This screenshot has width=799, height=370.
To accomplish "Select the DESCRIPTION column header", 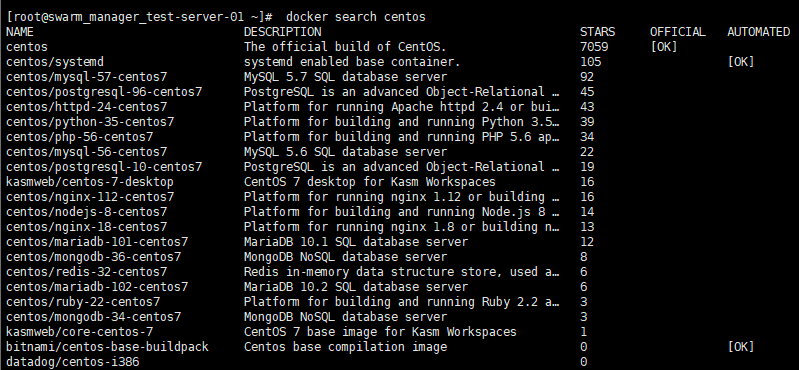I will (x=283, y=32).
